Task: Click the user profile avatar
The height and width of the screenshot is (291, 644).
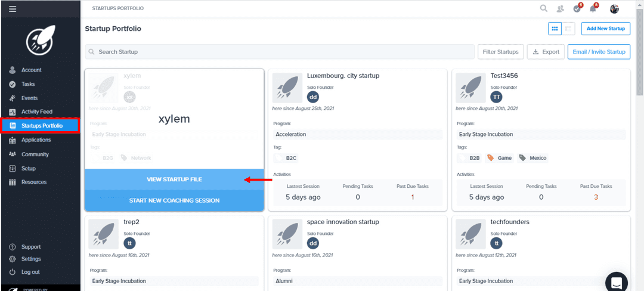Action: [614, 9]
